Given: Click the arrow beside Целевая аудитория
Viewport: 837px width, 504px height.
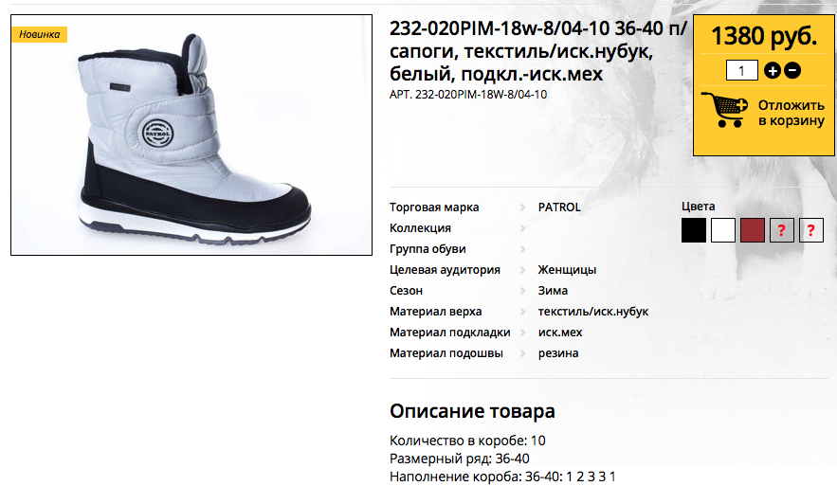Looking at the screenshot, I should pos(522,270).
